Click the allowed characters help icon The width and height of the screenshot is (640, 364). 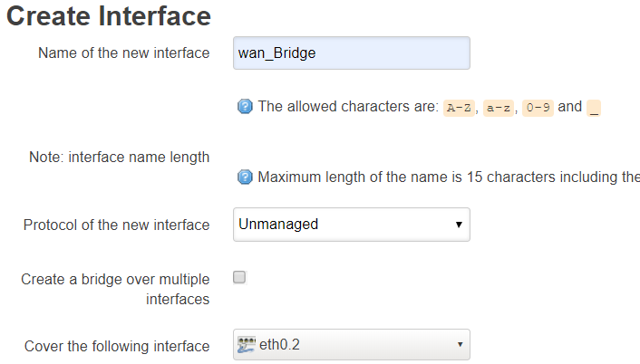[245, 107]
